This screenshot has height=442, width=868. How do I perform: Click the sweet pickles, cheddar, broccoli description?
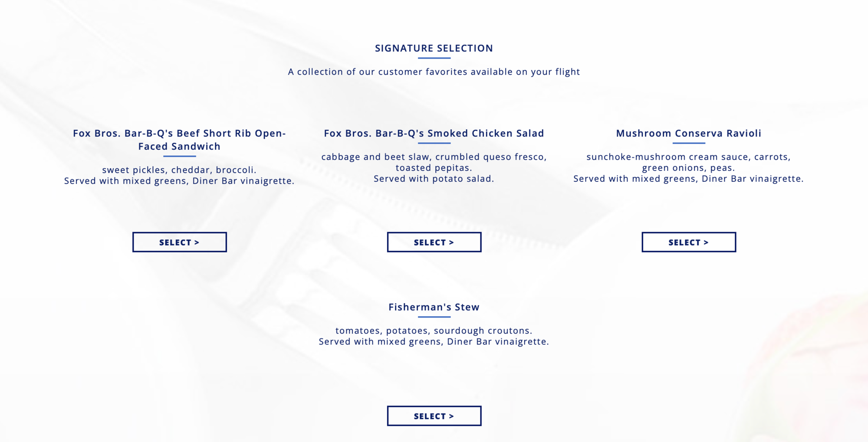(x=179, y=170)
